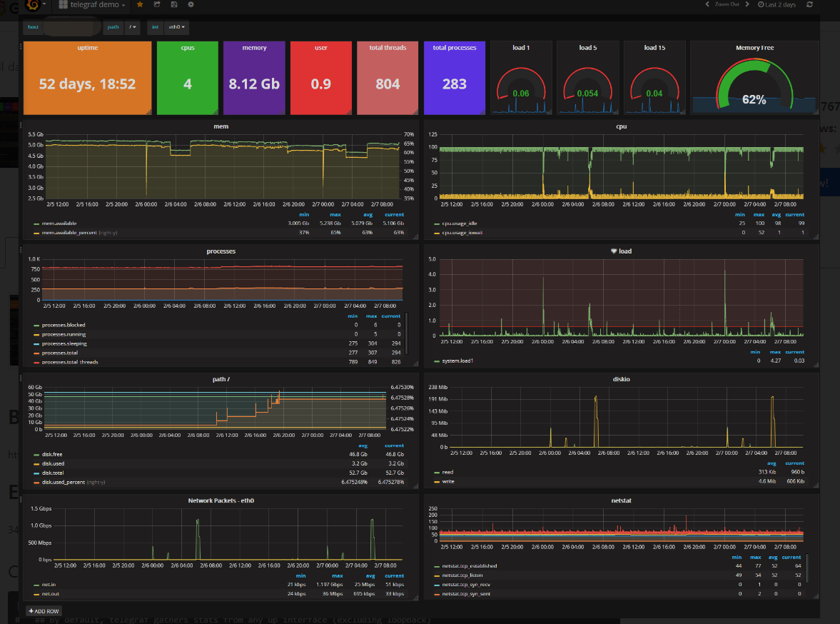Viewport: 840px width, 624px height.
Task: Click Zoom Out time range
Action: (727, 4)
